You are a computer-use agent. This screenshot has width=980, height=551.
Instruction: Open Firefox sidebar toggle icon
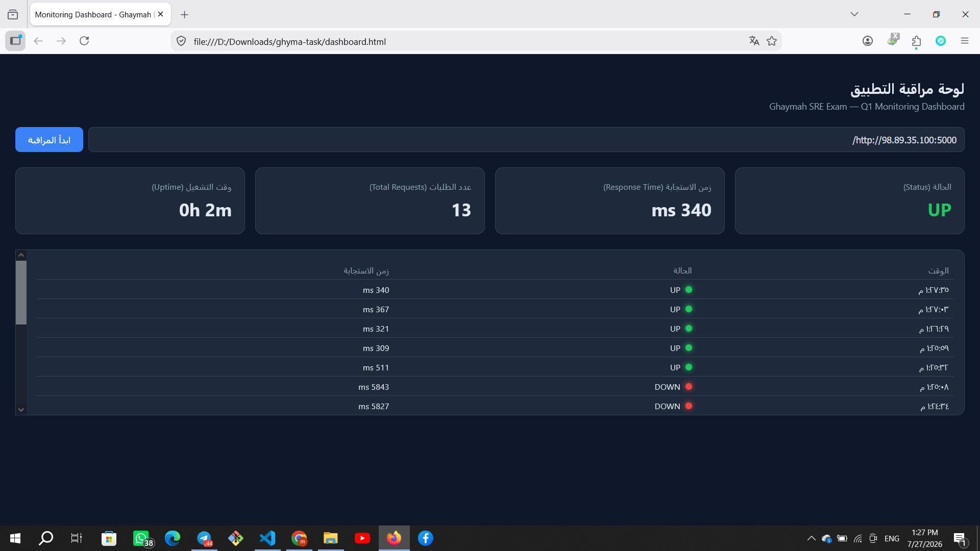[15, 41]
